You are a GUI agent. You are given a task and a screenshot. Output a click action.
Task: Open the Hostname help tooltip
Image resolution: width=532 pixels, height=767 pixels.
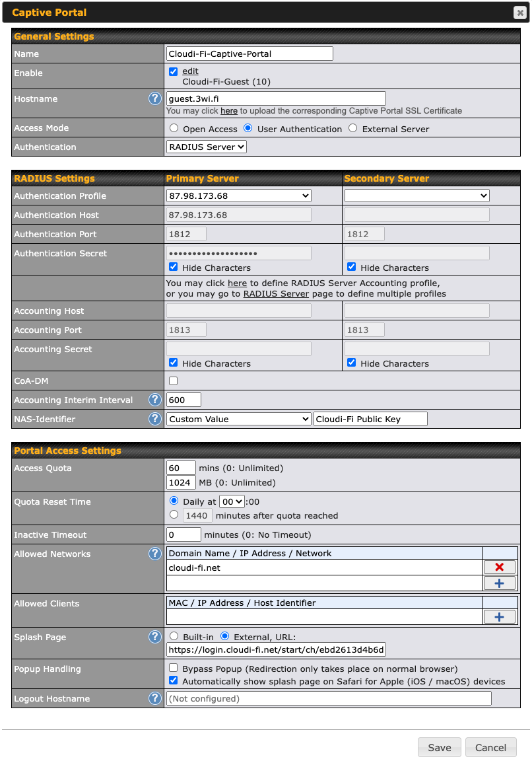coord(155,98)
